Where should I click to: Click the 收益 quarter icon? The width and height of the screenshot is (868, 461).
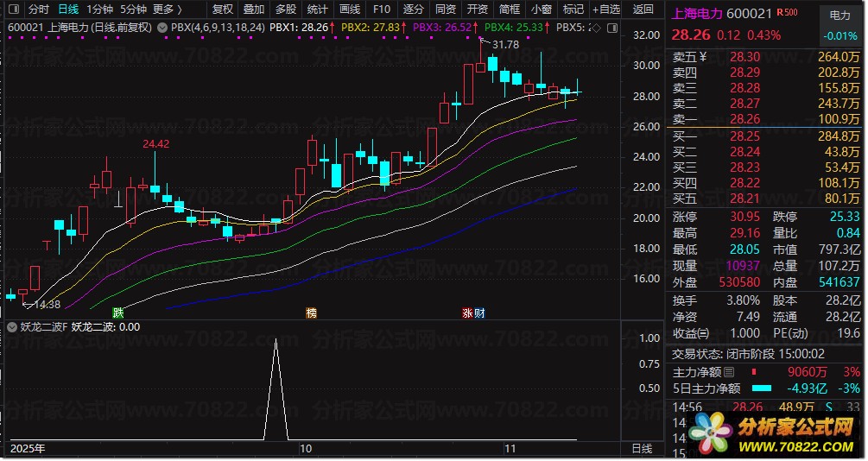tap(704, 334)
